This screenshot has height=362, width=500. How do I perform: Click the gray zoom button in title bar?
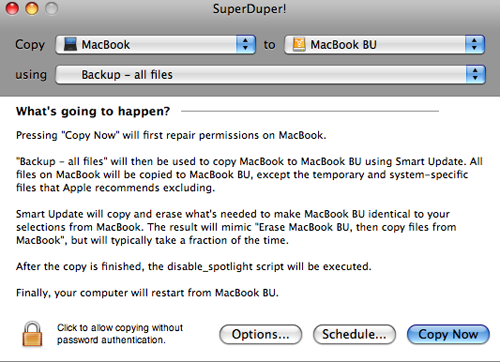click(x=51, y=9)
